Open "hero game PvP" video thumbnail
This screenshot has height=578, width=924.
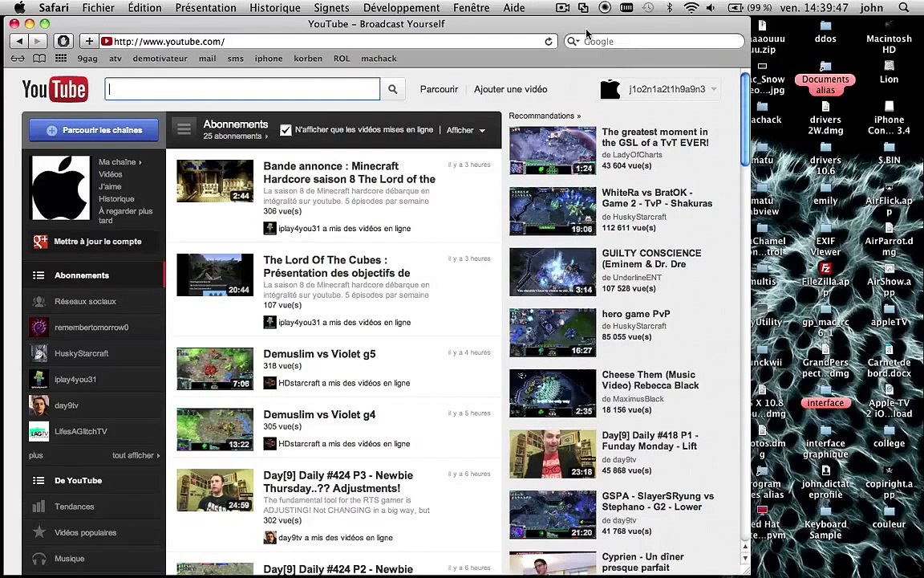553,332
